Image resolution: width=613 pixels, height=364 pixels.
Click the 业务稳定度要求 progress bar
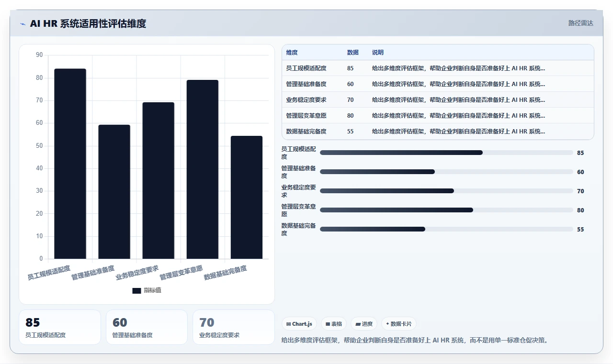446,191
